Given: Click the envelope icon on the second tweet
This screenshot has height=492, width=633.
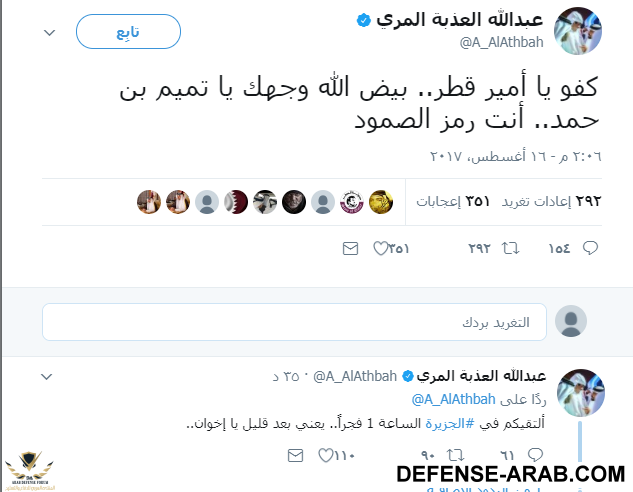Looking at the screenshot, I should tap(295, 455).
